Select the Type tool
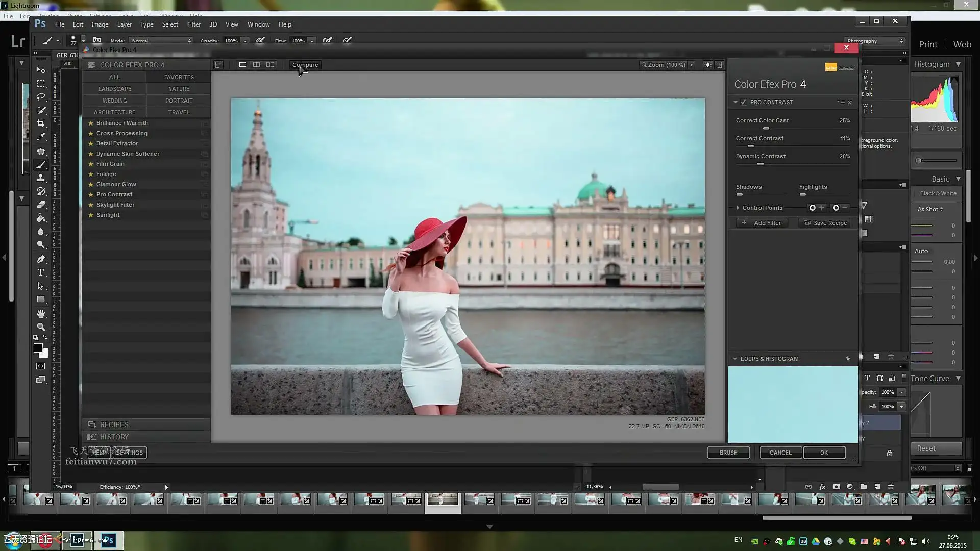 coord(41,272)
